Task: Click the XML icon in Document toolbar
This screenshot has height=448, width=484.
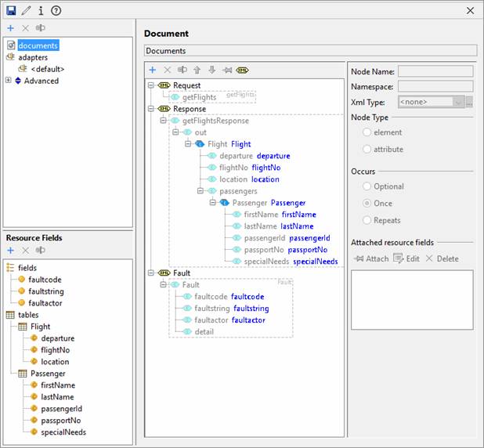Action: click(243, 70)
